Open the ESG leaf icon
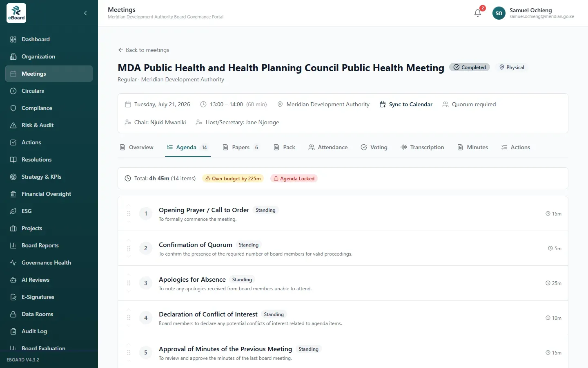The image size is (588, 368). point(13,211)
